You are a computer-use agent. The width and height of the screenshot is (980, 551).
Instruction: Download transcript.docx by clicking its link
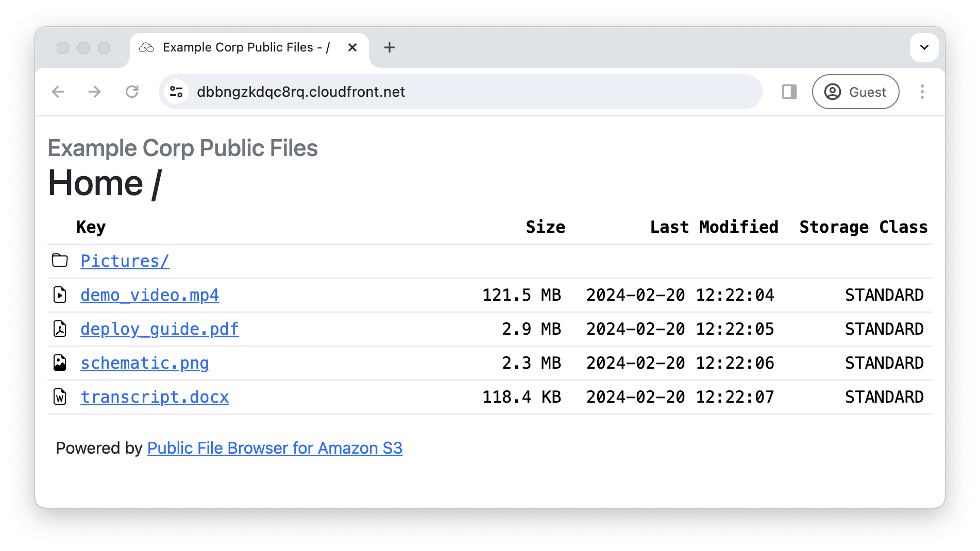(x=155, y=397)
